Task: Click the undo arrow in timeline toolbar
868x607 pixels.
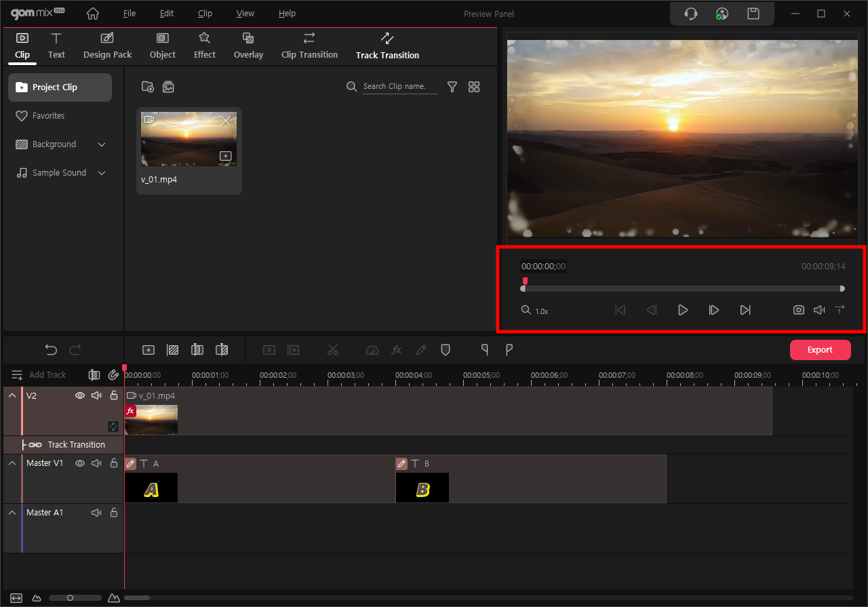Action: click(51, 350)
